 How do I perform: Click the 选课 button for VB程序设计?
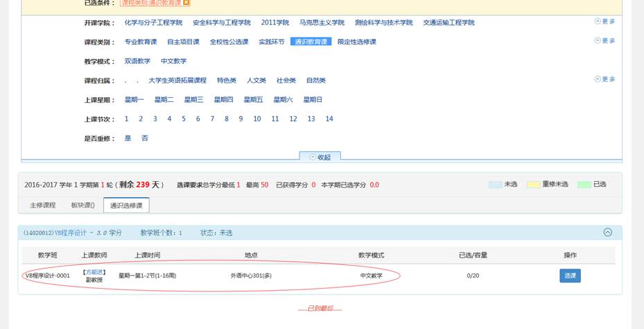[x=570, y=276]
